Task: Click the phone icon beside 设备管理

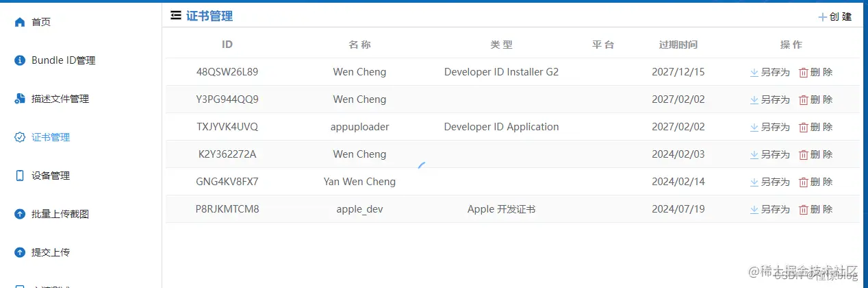Action: (20, 176)
